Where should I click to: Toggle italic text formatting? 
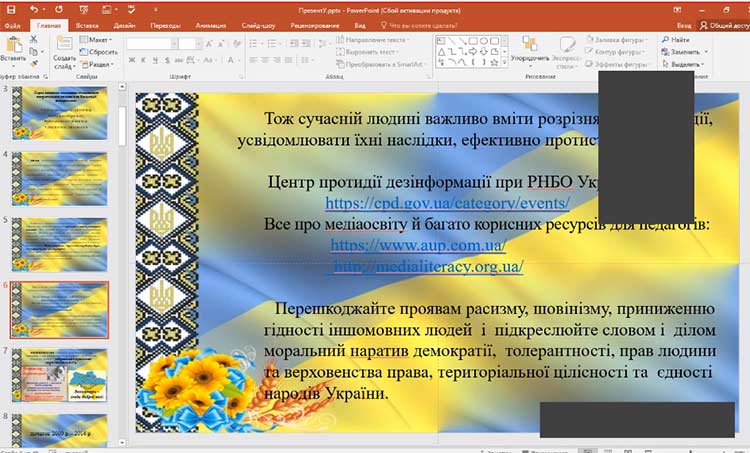coord(141,62)
